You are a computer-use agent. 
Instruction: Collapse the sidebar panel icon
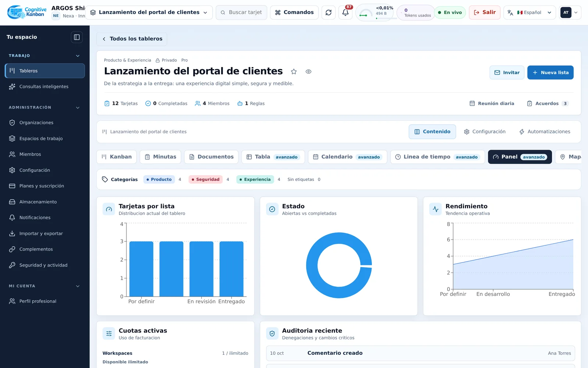click(x=77, y=37)
